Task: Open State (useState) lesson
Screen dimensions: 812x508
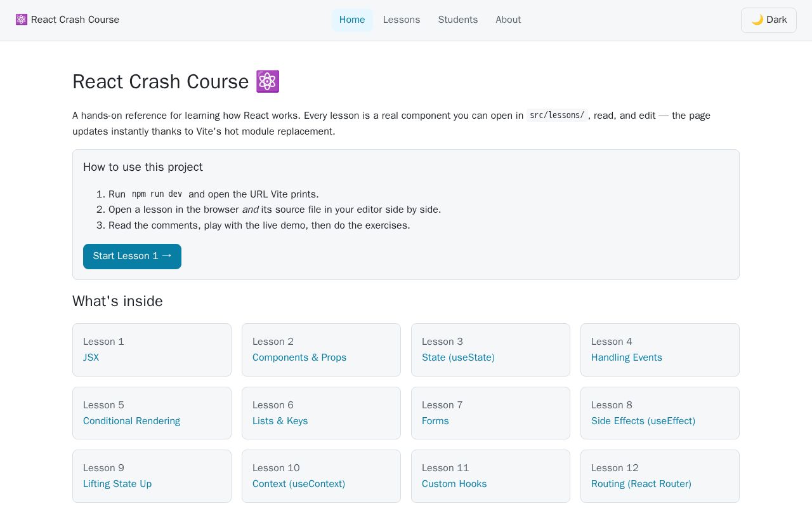Action: (458, 358)
